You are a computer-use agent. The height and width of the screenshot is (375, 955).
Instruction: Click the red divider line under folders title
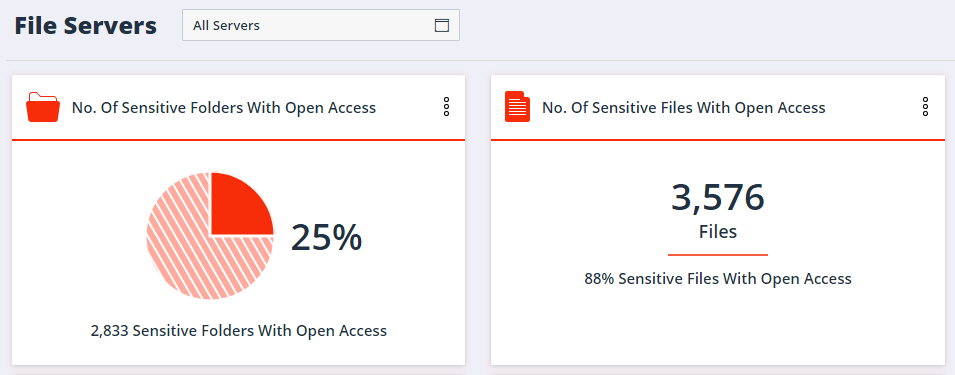239,140
